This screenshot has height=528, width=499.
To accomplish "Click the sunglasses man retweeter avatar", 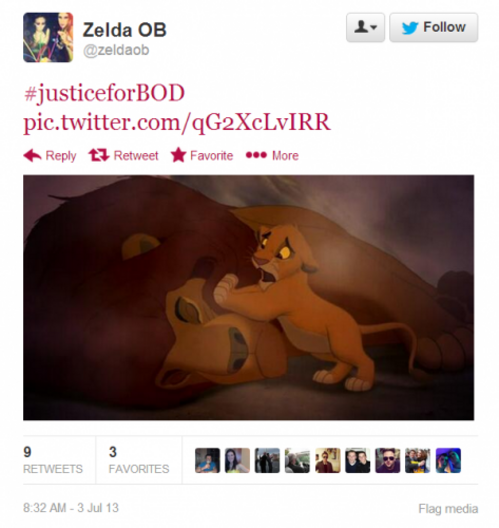I will click(388, 460).
